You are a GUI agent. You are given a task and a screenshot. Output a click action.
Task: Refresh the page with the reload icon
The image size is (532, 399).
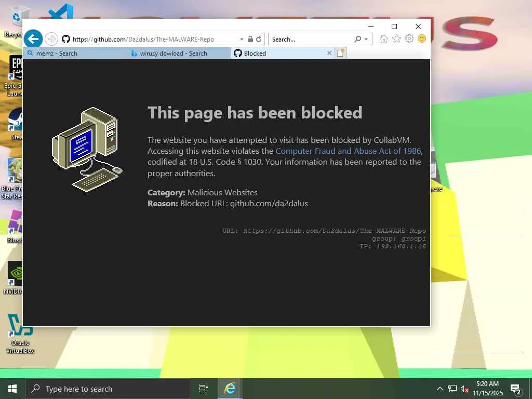pyautogui.click(x=259, y=39)
